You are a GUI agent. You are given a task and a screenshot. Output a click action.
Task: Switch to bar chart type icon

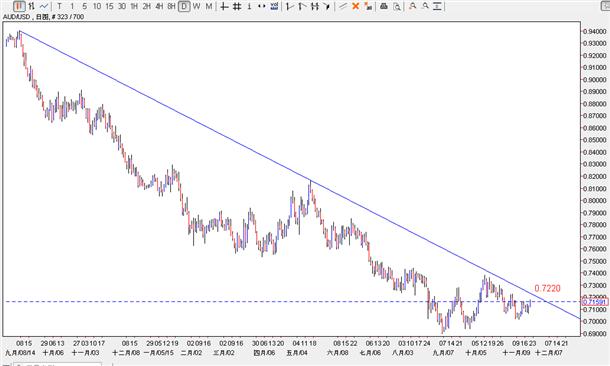(x=32, y=6)
